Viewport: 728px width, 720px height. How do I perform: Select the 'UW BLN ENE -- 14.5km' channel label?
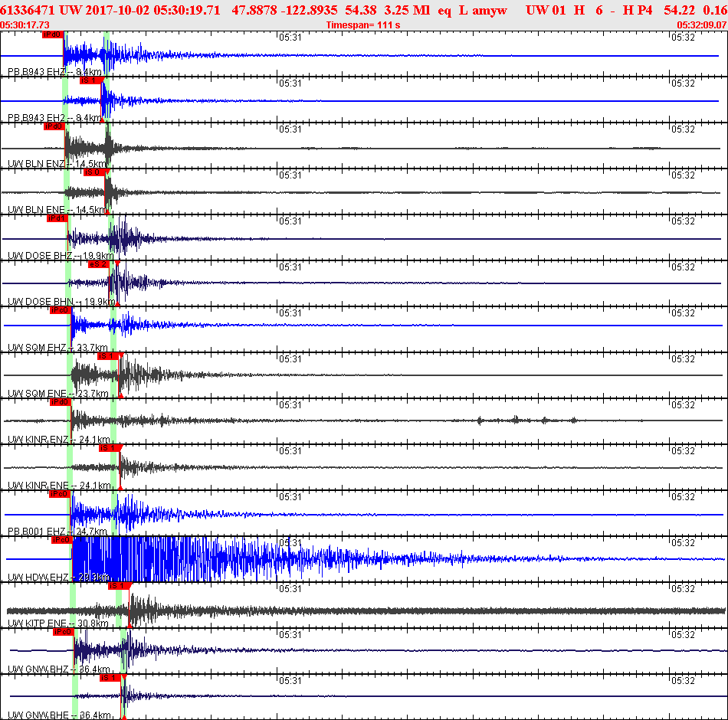(x=57, y=210)
